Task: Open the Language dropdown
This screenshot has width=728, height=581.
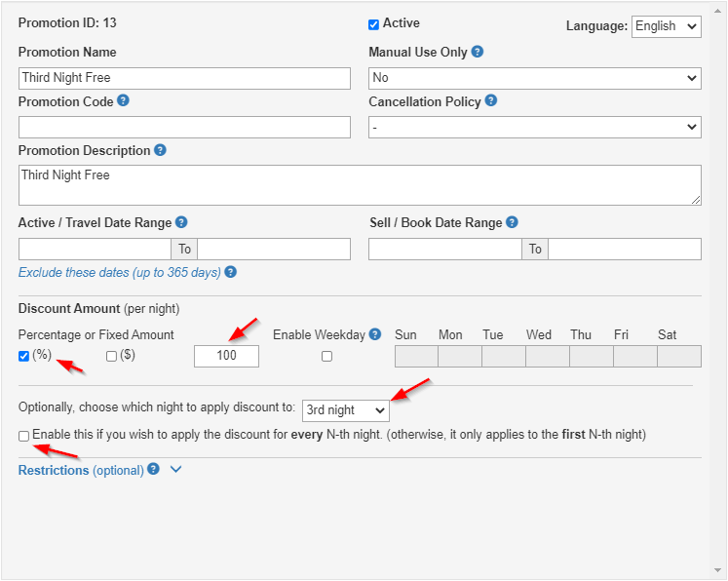Action: (x=666, y=26)
